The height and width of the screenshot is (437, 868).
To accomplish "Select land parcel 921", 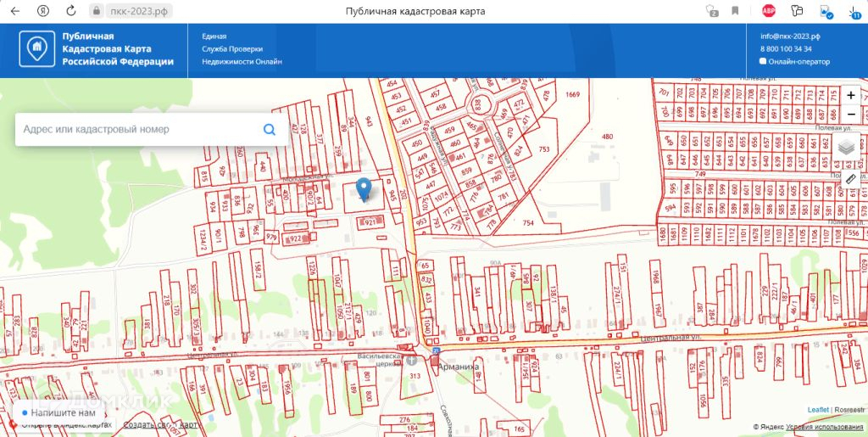I will pos(370,222).
